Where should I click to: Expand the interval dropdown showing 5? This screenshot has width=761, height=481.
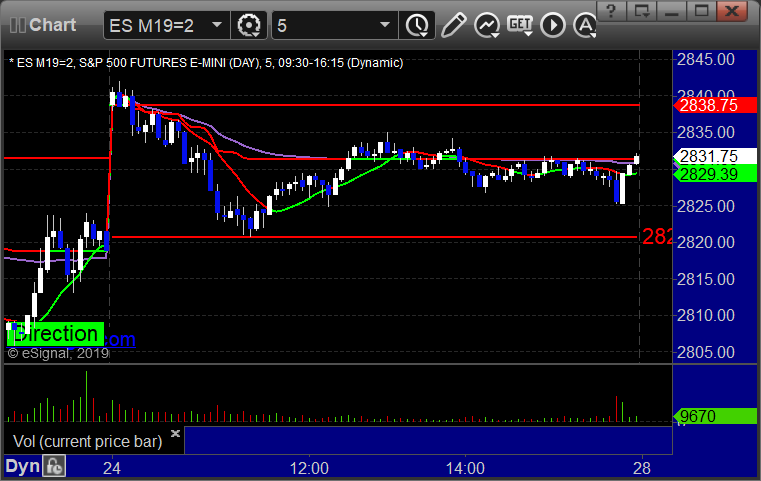tap(385, 25)
